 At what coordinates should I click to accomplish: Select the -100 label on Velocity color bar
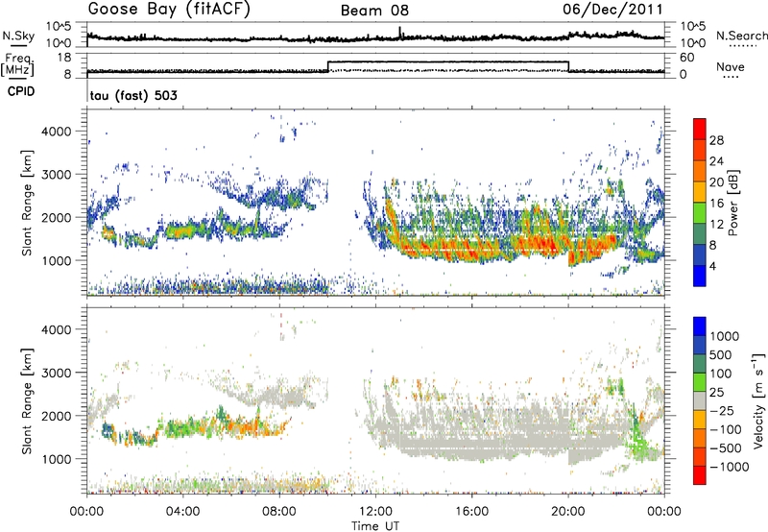(x=725, y=429)
